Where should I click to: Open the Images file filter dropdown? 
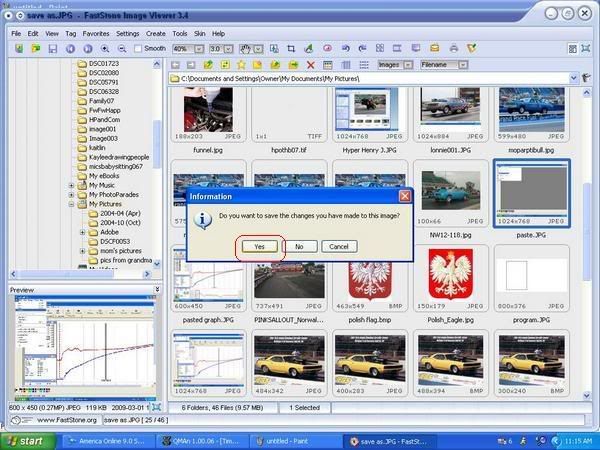(x=408, y=65)
